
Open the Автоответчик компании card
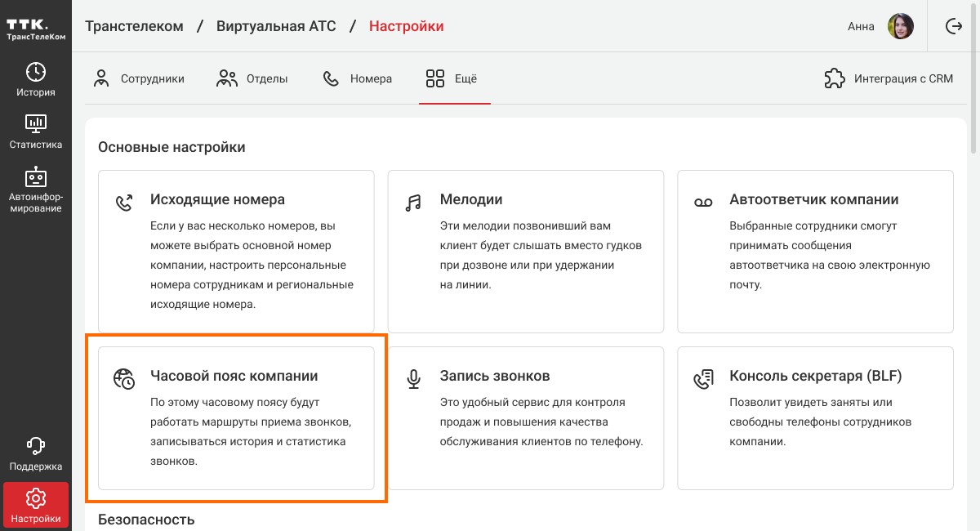[815, 251]
